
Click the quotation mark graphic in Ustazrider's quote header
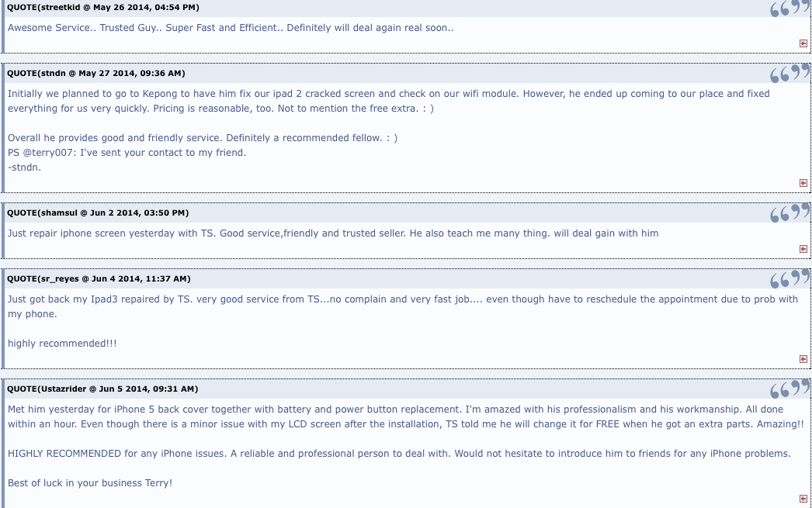click(789, 389)
